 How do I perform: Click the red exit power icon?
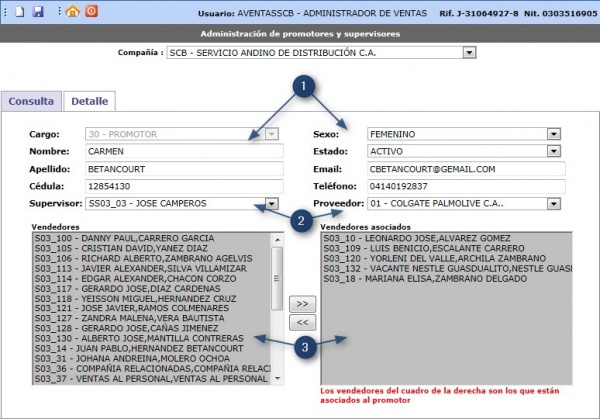(91, 11)
